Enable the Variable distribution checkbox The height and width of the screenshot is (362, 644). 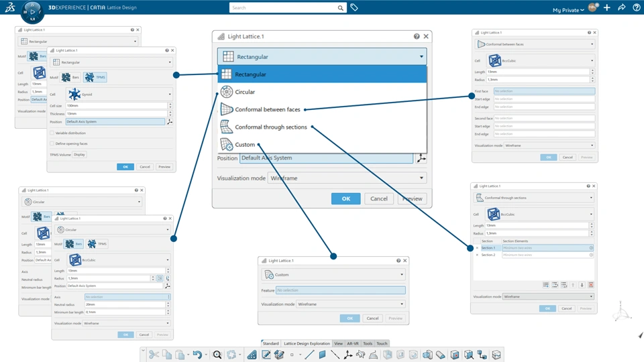(x=52, y=133)
